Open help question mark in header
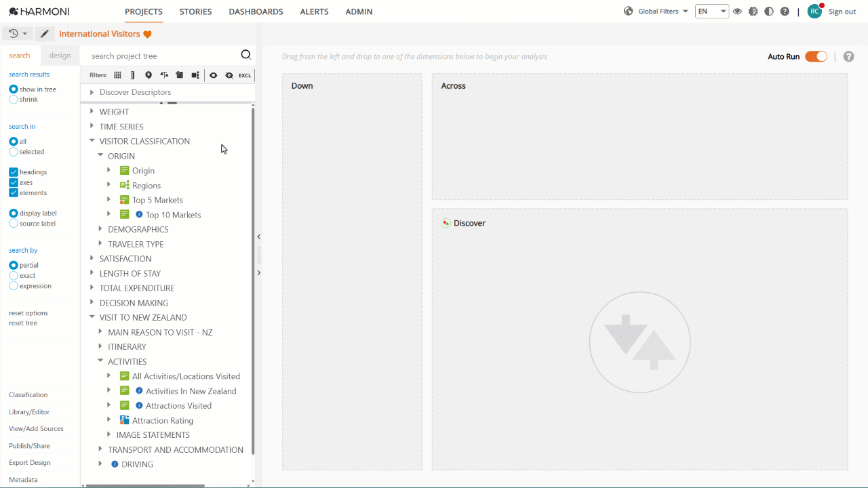 click(x=785, y=12)
